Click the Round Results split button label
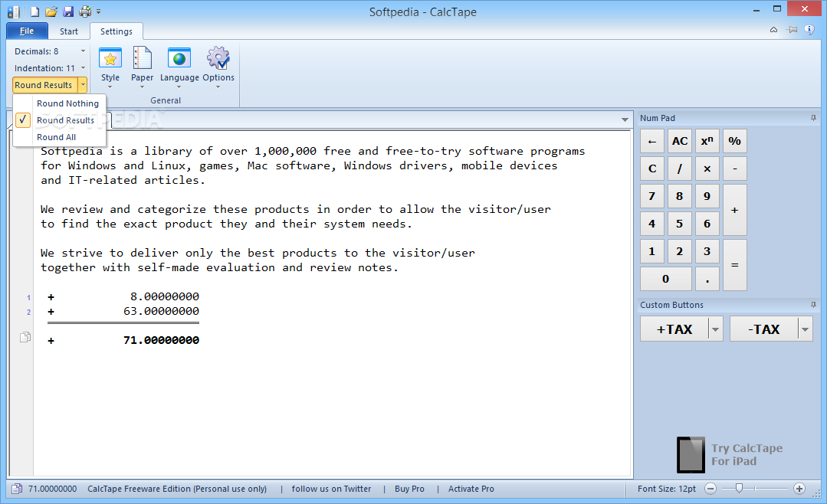The width and height of the screenshot is (827, 504). coord(45,85)
